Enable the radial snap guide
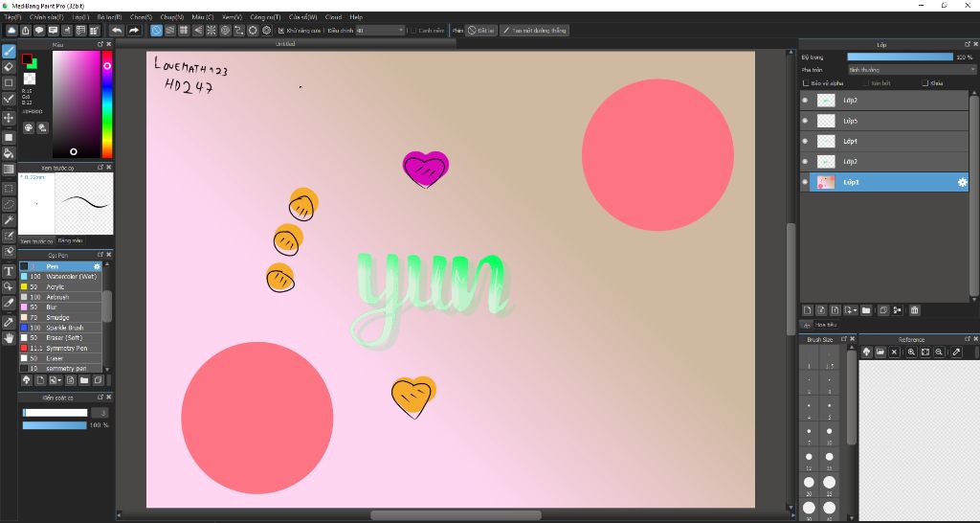Viewport: 980px width, 523px height. pyautogui.click(x=212, y=30)
